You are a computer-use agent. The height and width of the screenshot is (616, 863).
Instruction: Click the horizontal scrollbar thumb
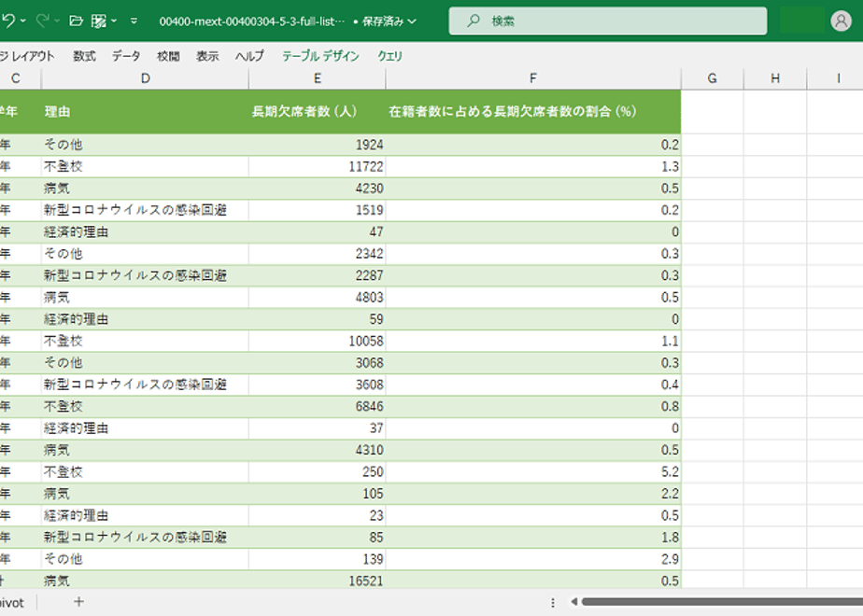click(x=722, y=602)
